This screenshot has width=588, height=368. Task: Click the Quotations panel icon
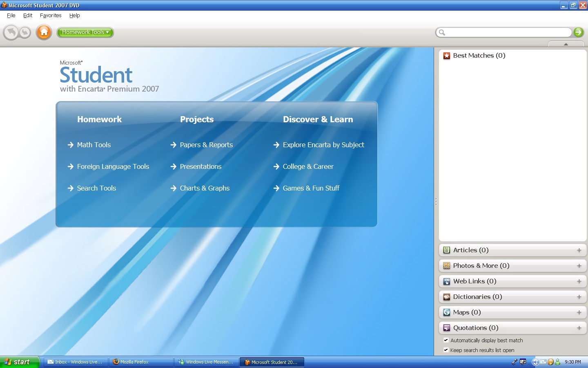click(446, 328)
